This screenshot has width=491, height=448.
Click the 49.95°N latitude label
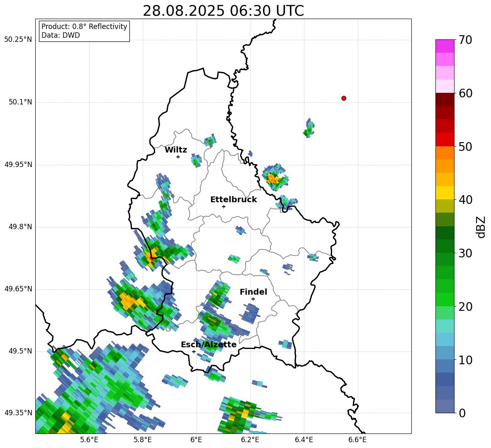click(18, 164)
